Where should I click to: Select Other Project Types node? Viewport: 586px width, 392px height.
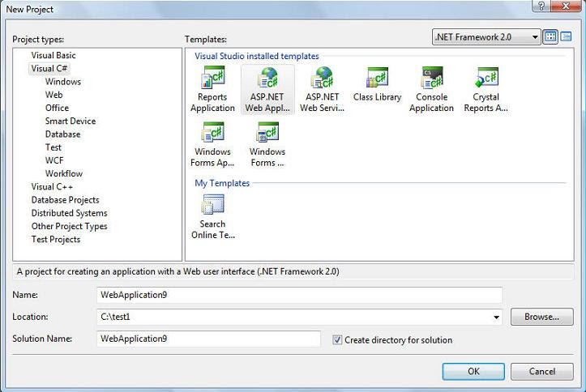point(70,226)
